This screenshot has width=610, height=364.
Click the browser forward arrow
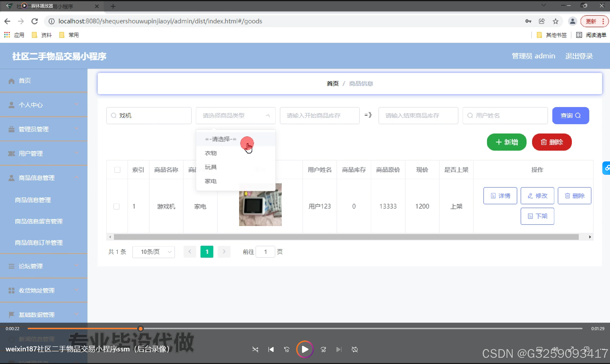[21, 21]
